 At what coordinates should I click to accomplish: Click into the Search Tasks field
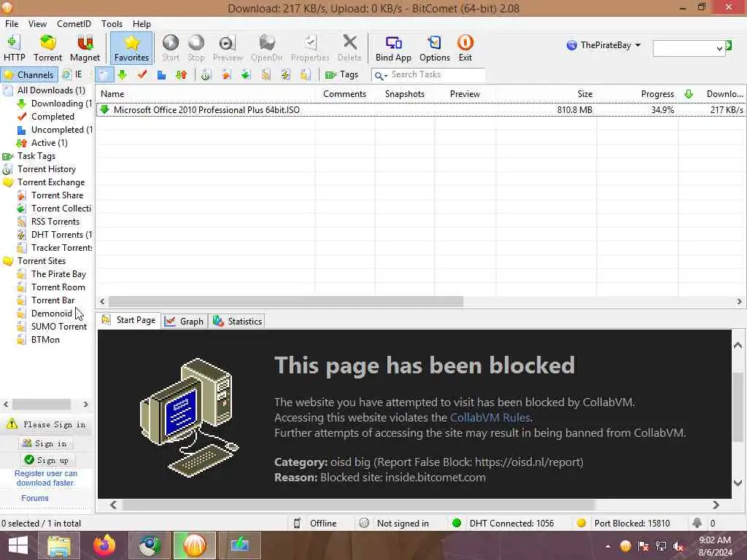point(437,75)
